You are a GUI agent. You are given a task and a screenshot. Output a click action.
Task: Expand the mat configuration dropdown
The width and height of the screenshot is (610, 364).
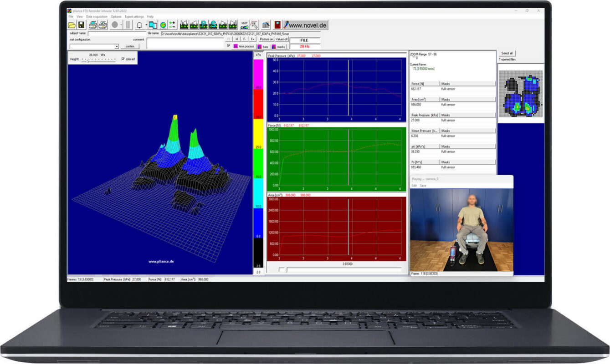tap(117, 46)
